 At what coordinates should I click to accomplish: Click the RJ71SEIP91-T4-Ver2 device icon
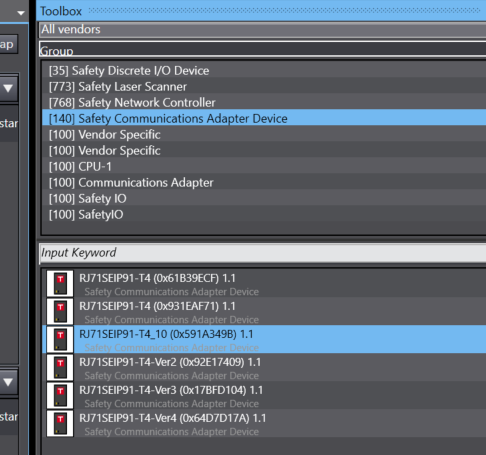click(x=60, y=368)
